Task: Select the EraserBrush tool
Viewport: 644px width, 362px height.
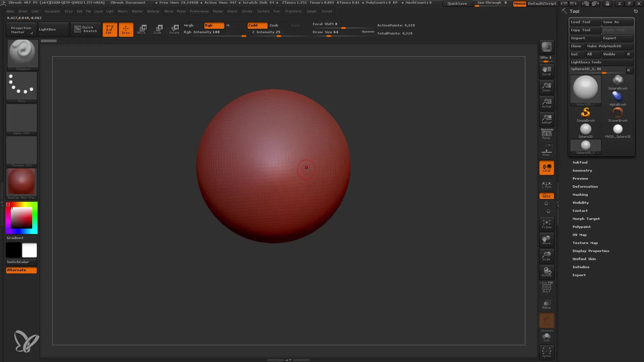Action: point(618,115)
